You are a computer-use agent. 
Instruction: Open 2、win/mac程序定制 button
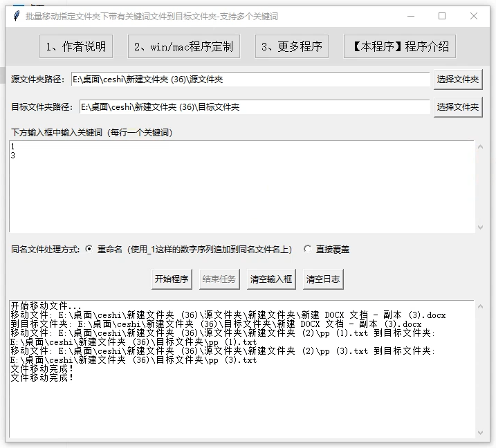coord(184,46)
